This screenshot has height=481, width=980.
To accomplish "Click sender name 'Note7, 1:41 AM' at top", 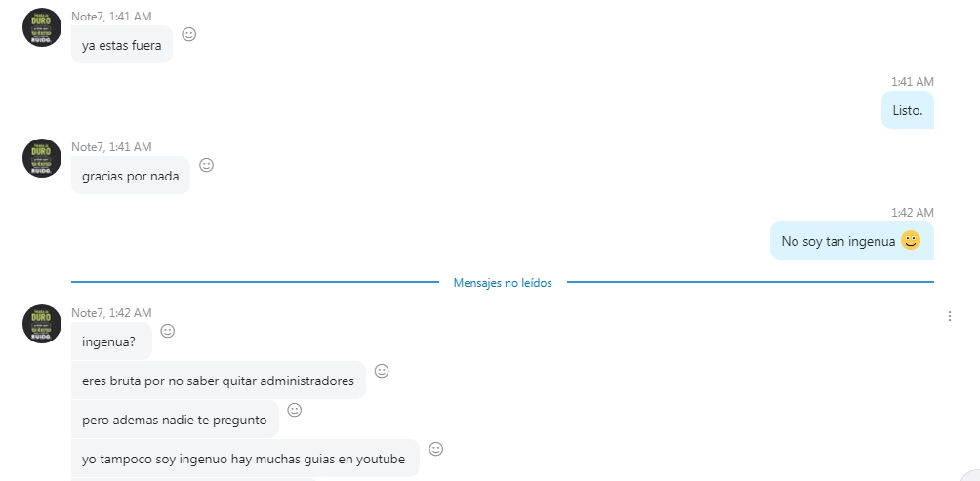I will 111,17.
